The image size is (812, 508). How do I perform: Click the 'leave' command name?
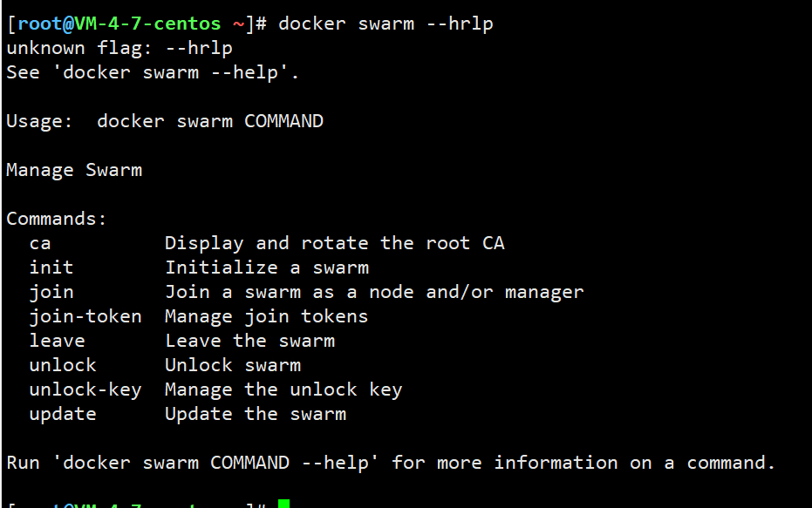58,341
